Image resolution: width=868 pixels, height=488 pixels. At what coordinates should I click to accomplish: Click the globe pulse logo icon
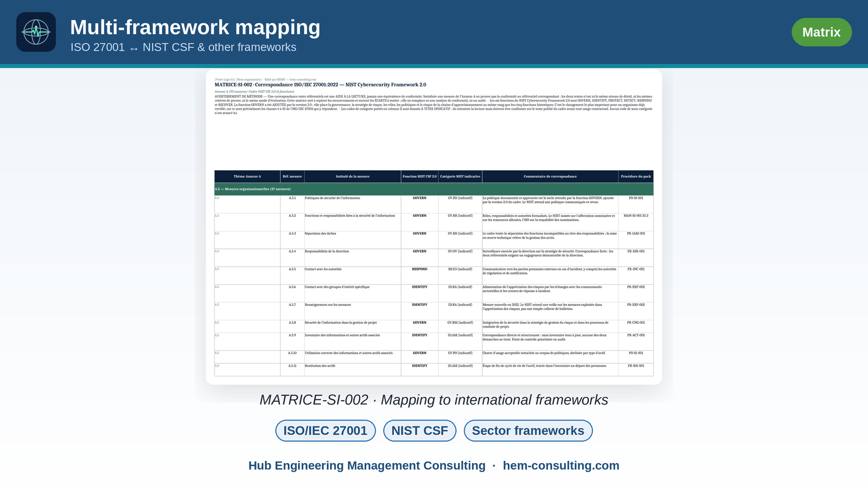(x=36, y=32)
